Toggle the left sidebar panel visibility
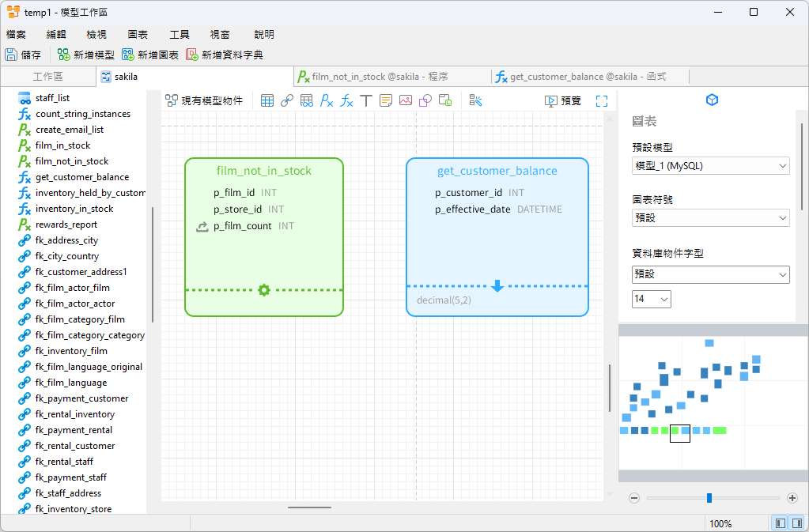 click(x=781, y=523)
